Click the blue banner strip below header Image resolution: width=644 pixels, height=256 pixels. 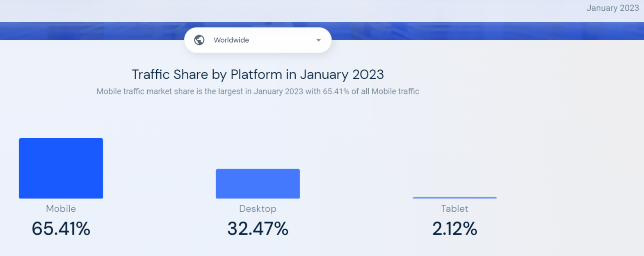pyautogui.click(x=451, y=31)
